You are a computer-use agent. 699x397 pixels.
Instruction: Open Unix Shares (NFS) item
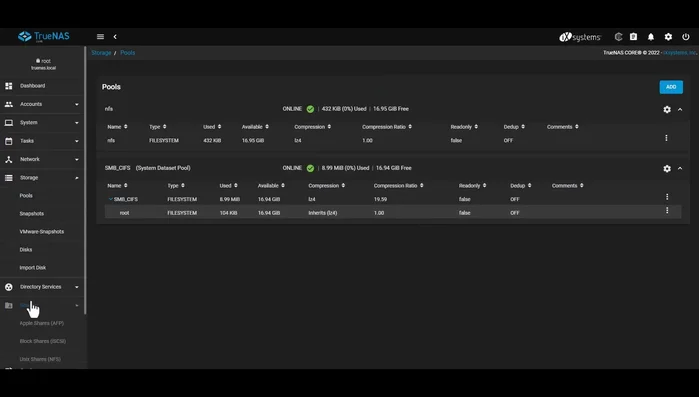(40, 359)
